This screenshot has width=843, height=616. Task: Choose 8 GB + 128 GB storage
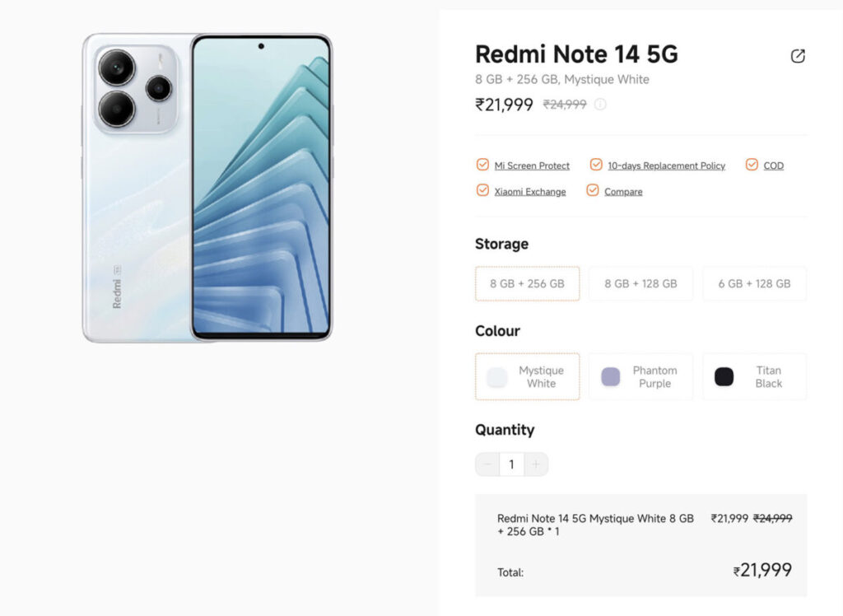pyautogui.click(x=640, y=283)
